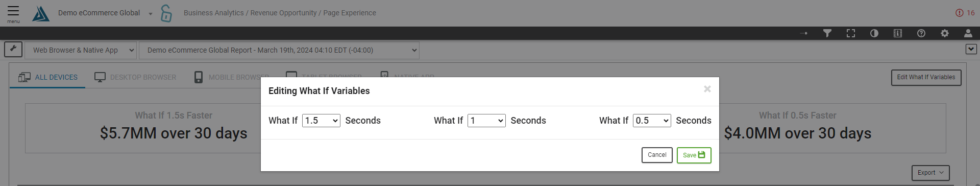This screenshot has width=980, height=186.
Task: Open the first What If 1.5 seconds dropdown
Action: (x=321, y=121)
